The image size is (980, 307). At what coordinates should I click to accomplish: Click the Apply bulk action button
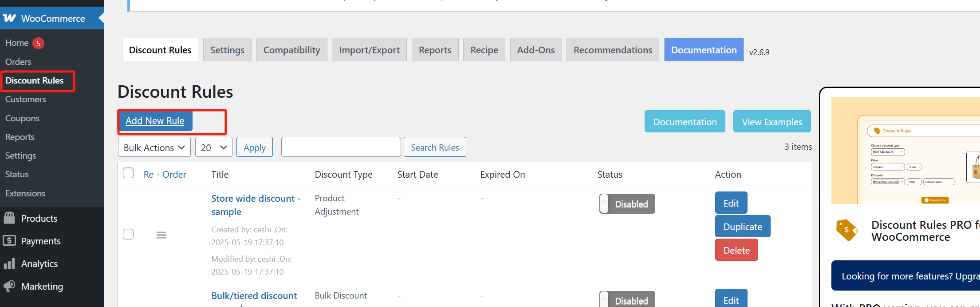point(255,147)
